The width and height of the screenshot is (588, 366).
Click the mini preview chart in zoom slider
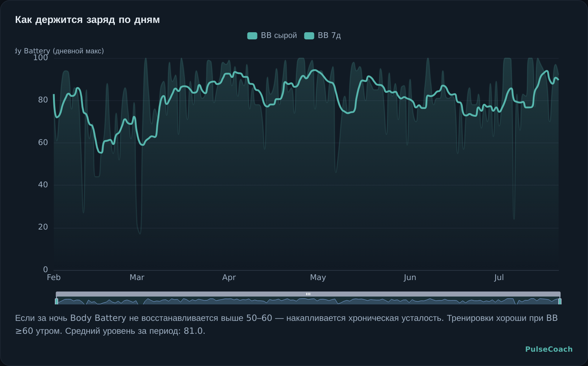point(308,301)
